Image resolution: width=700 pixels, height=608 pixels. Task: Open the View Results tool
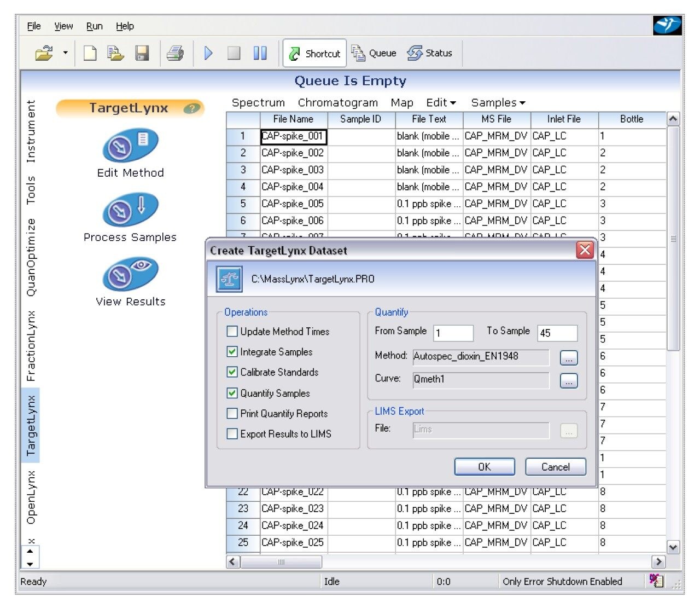[x=130, y=274]
